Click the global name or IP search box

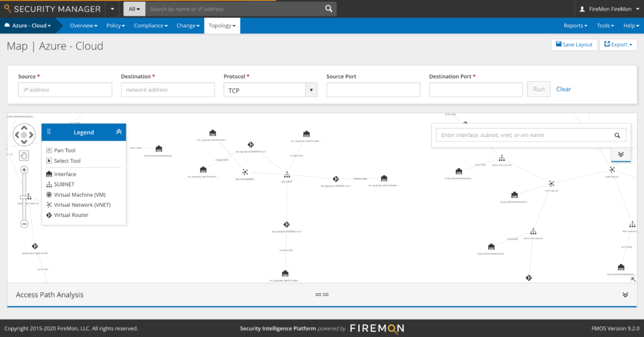click(x=234, y=9)
